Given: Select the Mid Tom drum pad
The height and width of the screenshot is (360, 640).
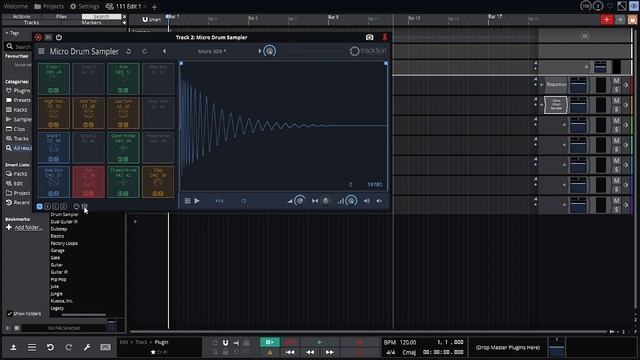Looking at the screenshot, I should click(x=89, y=113).
